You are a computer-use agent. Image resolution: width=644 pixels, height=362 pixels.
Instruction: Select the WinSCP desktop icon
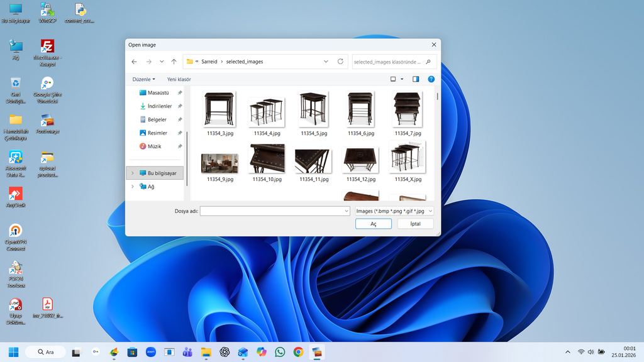[x=47, y=13]
